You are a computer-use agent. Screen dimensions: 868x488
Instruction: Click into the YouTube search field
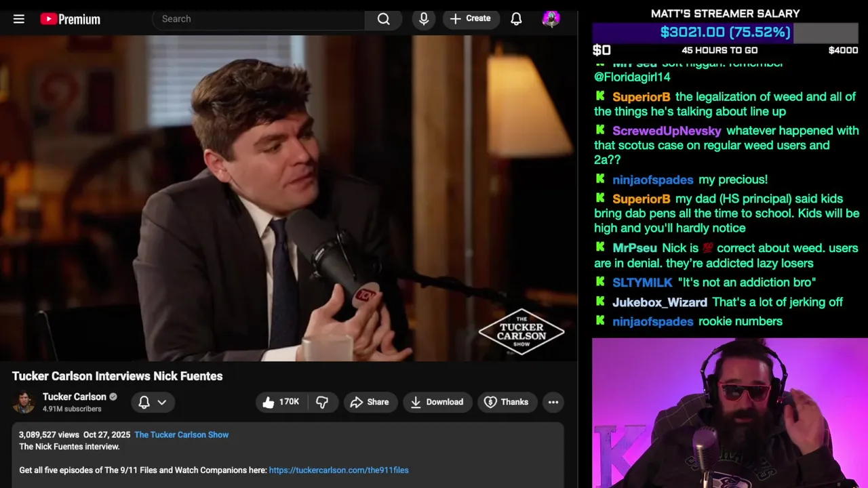tap(259, 19)
